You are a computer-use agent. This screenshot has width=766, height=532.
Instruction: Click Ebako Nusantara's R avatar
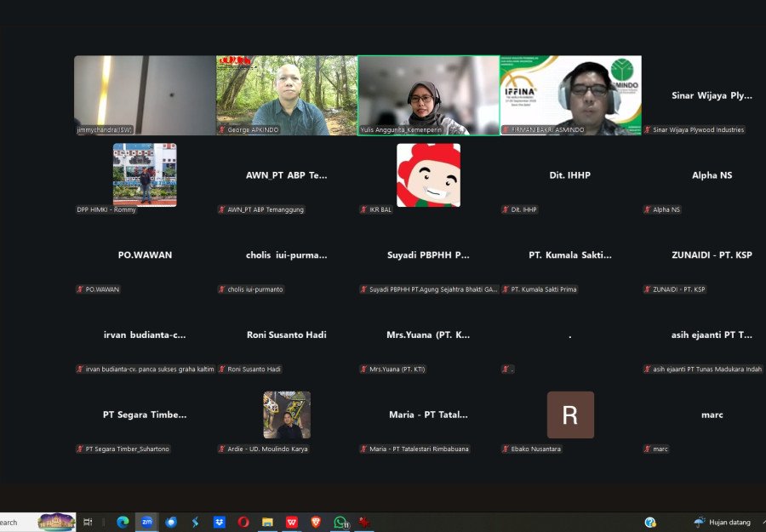[570, 415]
